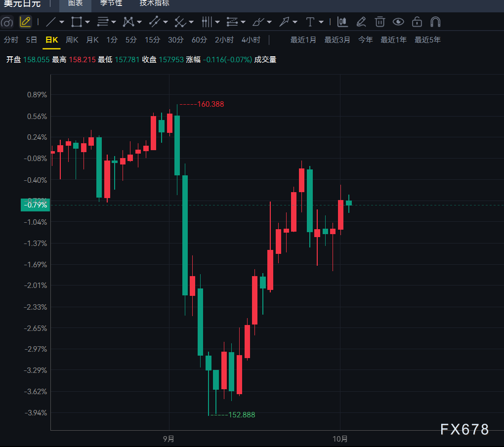
Task: Expand the channel line tool dropdown
Action: 166,22
